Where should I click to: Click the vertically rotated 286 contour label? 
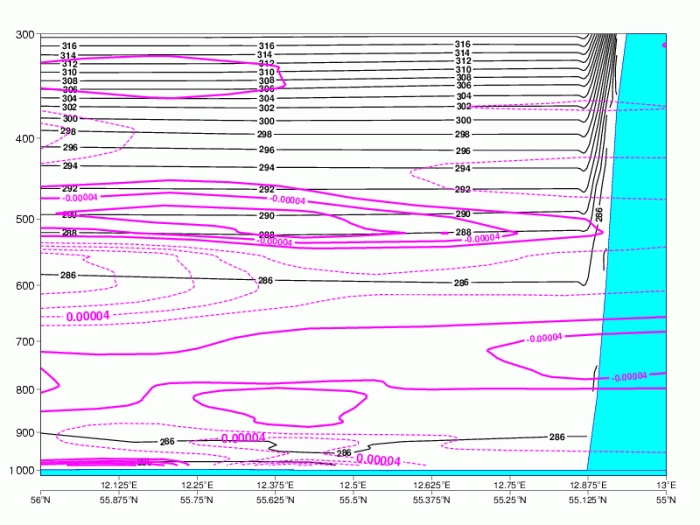pos(599,214)
